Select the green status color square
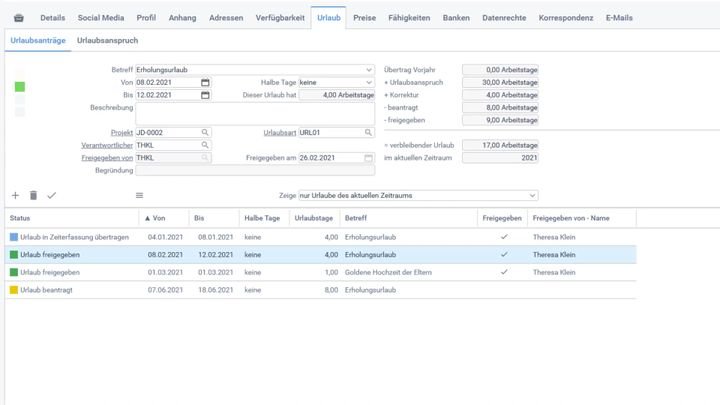Viewport: 720px width, 405px height. pos(20,87)
